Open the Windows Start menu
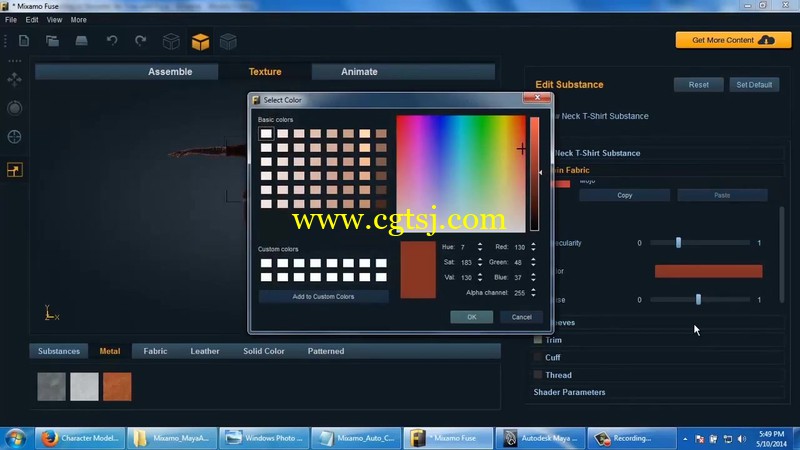The width and height of the screenshot is (800, 450). (x=16, y=438)
